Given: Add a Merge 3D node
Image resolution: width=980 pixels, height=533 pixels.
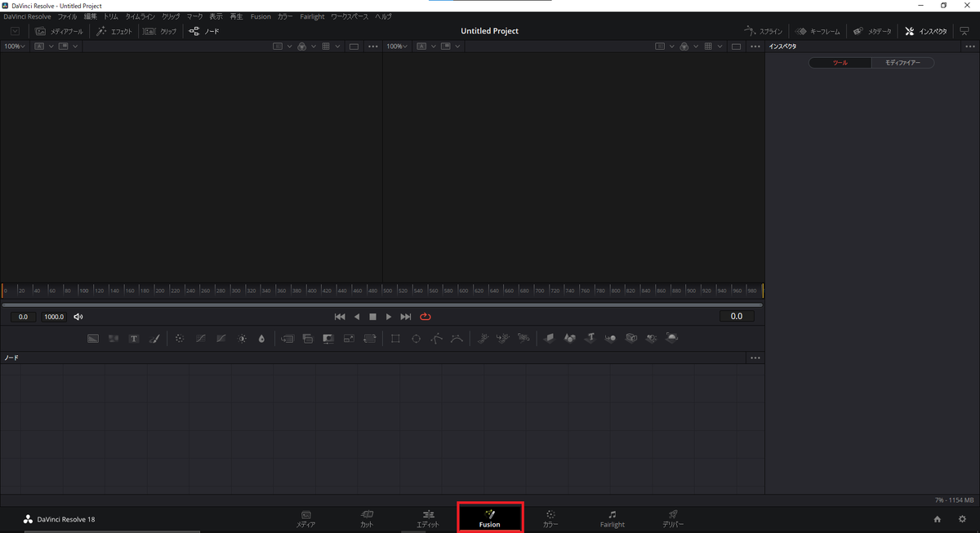Looking at the screenshot, I should (x=610, y=338).
